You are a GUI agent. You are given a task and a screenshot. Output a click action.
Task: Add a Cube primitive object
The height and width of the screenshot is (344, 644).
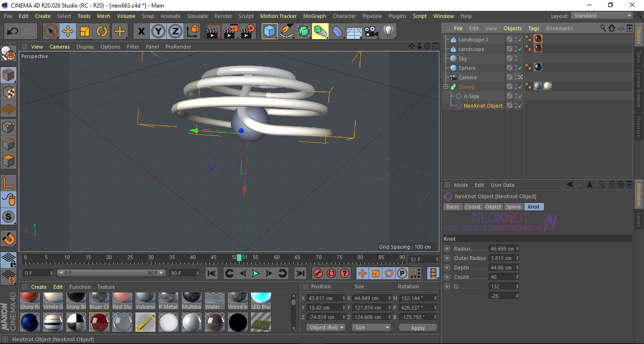coord(269,32)
